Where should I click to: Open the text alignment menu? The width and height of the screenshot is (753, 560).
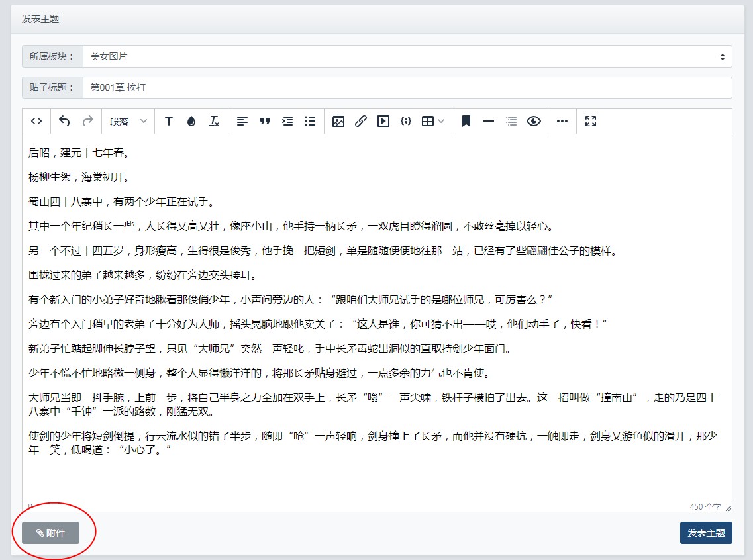242,121
